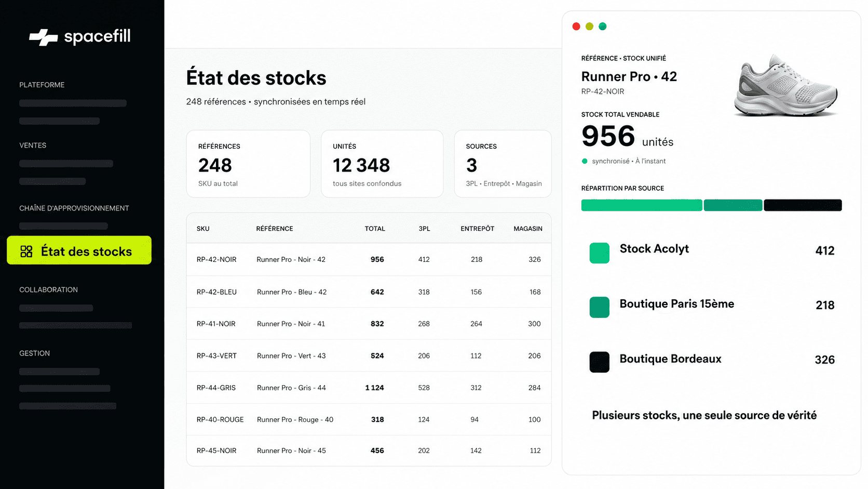Screen dimensions: 868x489
Task: Select the GESTION sidebar section heading
Action: (x=35, y=353)
